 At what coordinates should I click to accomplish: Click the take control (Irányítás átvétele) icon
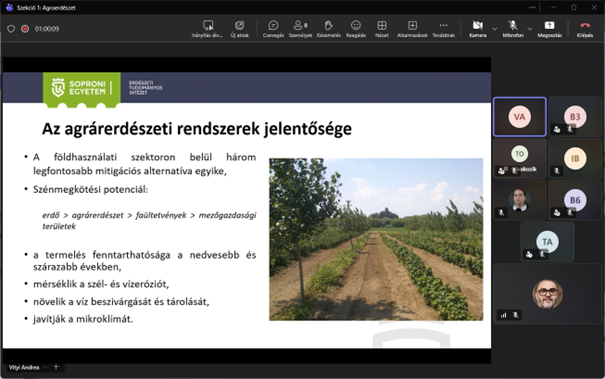(x=208, y=25)
